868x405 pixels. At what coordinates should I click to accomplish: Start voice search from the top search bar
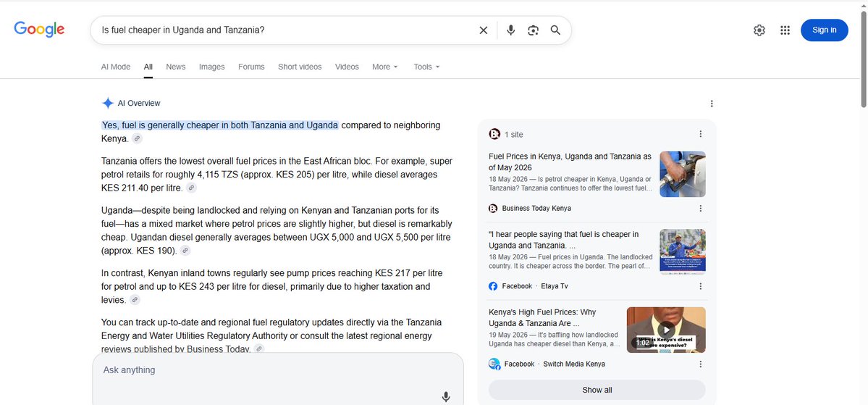(511, 30)
